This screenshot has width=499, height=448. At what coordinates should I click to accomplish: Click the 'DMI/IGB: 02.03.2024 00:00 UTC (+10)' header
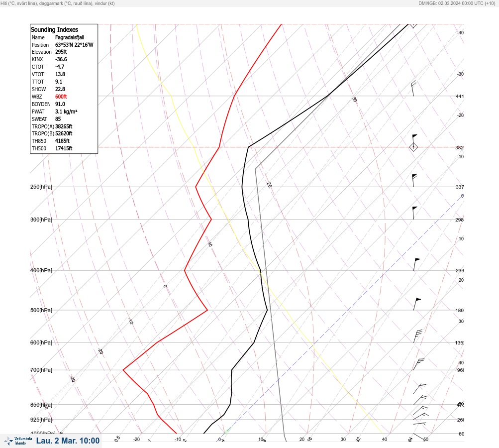coord(457,3)
